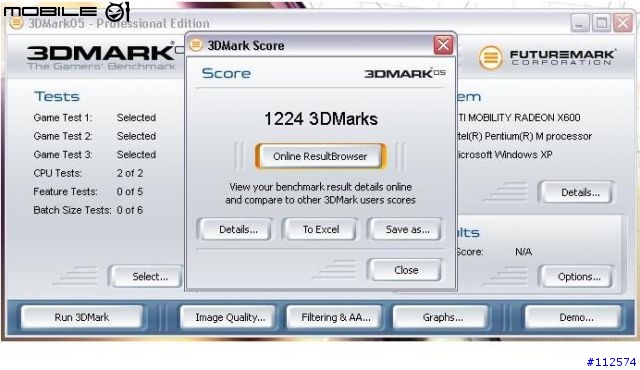Viewport: 640px width, 370px height.
Task: Click the "Tests" section heading
Action: coord(57,96)
